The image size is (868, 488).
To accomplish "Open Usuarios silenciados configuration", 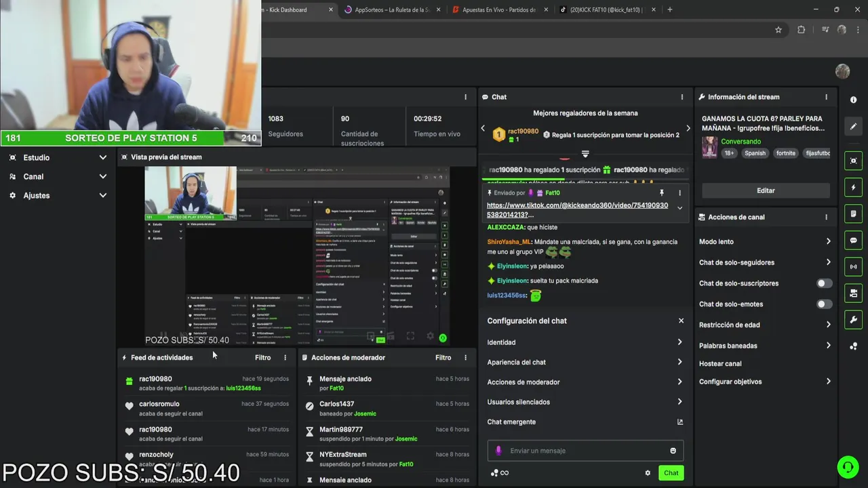I will tap(585, 402).
